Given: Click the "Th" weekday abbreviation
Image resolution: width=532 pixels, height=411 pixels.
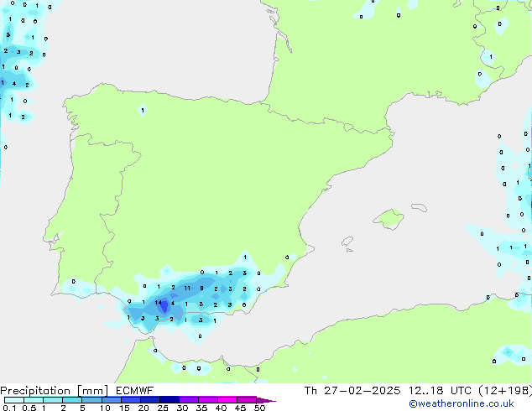Looking at the screenshot, I should [x=310, y=391].
